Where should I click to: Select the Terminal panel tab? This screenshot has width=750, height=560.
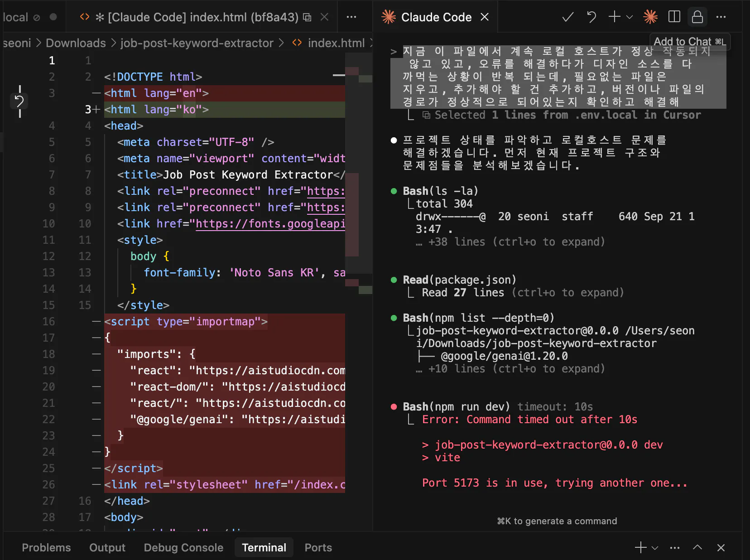pyautogui.click(x=264, y=548)
